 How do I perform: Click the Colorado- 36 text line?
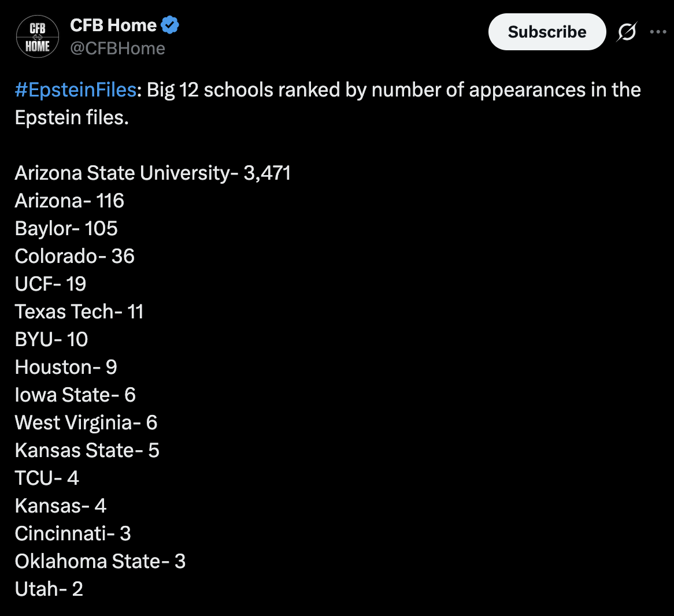(x=75, y=257)
